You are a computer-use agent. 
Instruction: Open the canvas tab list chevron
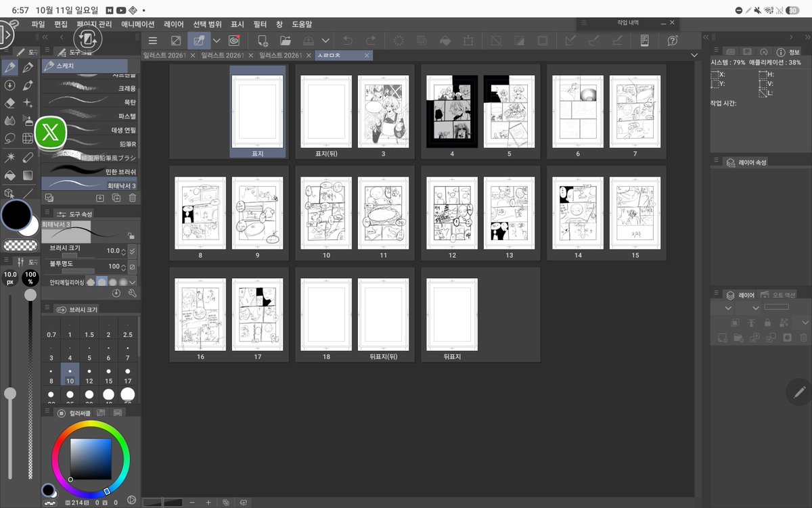point(694,55)
